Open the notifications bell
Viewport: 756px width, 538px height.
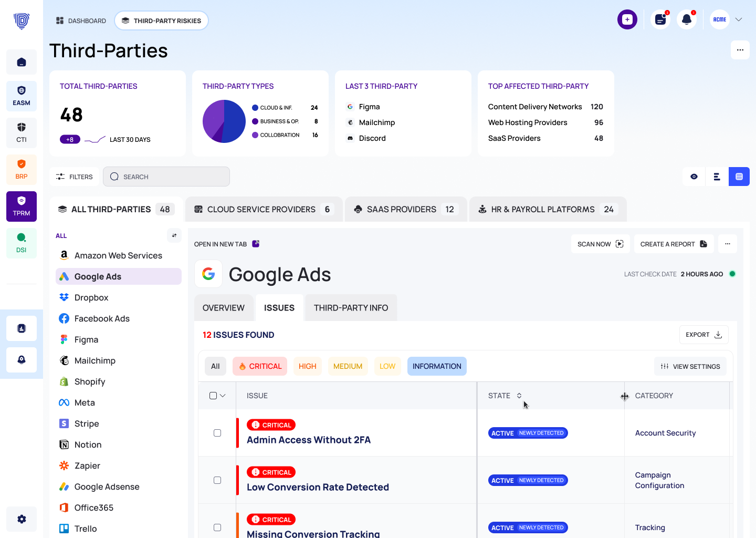[687, 19]
